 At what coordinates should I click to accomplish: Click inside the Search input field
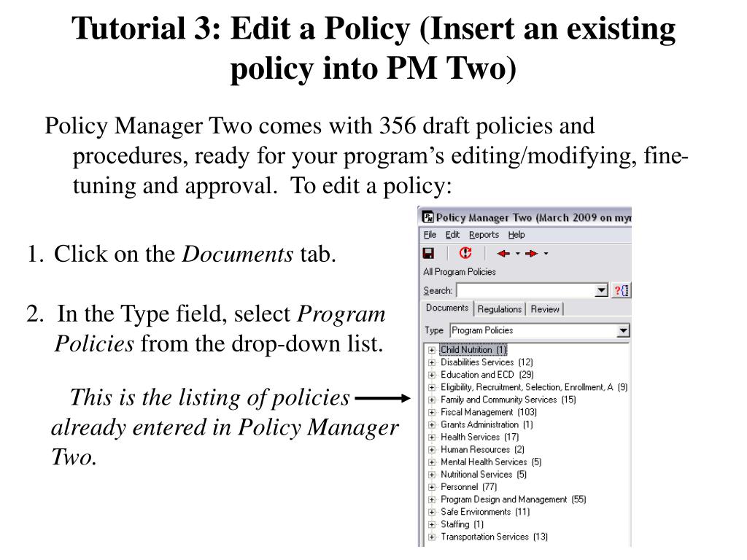(526, 290)
